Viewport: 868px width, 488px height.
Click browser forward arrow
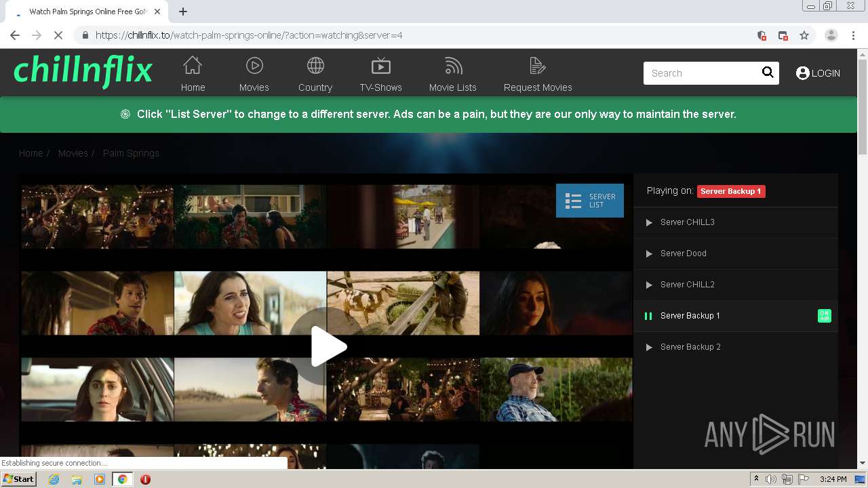pyautogui.click(x=37, y=35)
